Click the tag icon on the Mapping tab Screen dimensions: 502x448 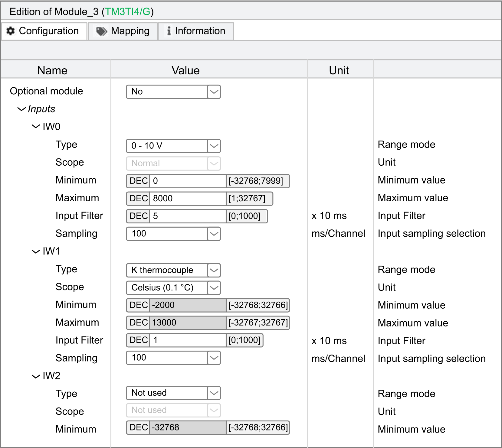point(101,31)
